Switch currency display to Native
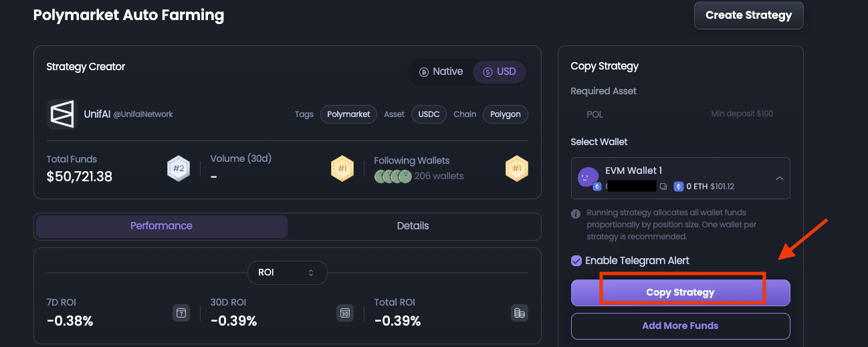The height and width of the screenshot is (347, 868). pyautogui.click(x=441, y=72)
